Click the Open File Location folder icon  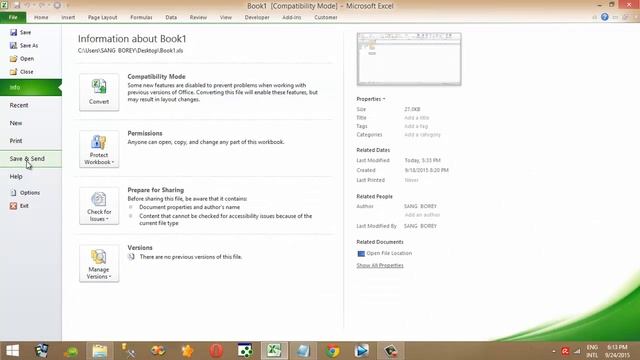click(361, 253)
